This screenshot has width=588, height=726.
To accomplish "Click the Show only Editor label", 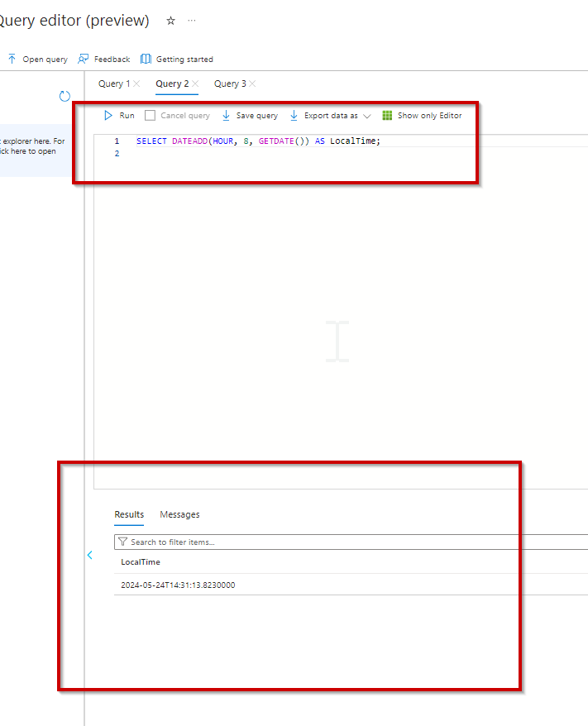I will click(x=430, y=116).
